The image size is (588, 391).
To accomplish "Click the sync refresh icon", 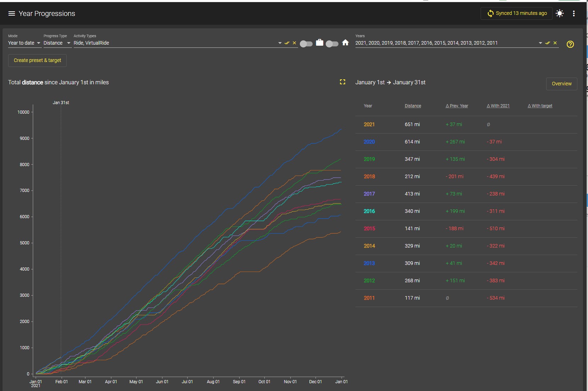I will click(490, 13).
